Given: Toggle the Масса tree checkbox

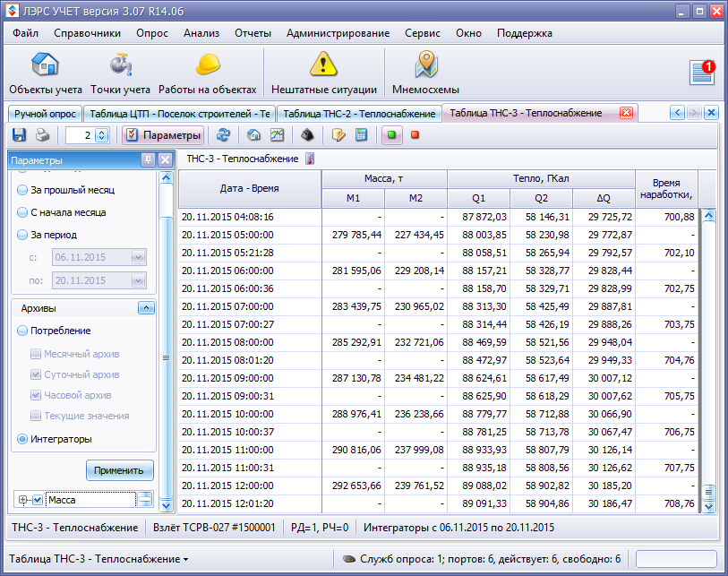Looking at the screenshot, I should (x=38, y=500).
